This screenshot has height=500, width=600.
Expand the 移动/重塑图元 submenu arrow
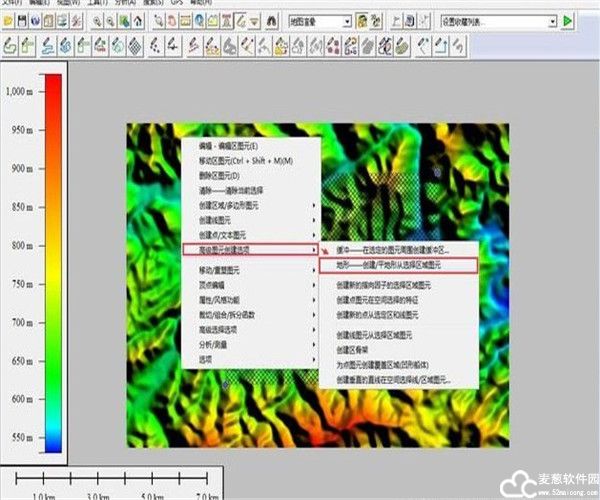point(314,270)
